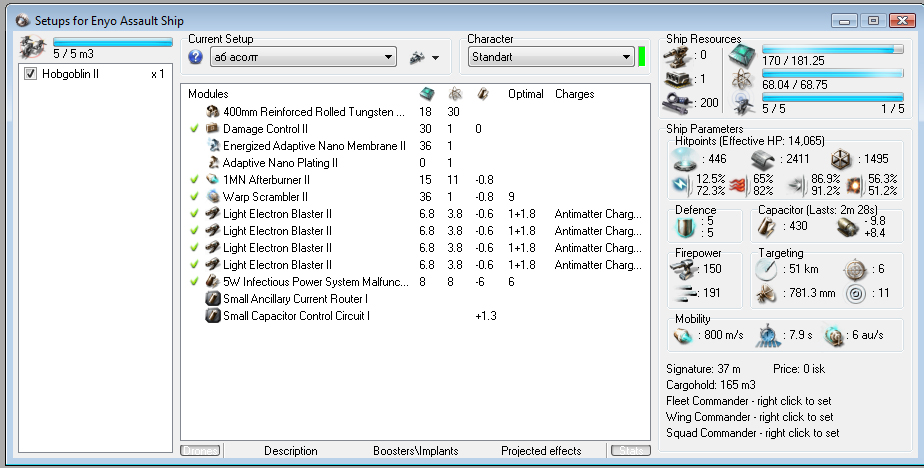Image resolution: width=924 pixels, height=468 pixels.
Task: Toggle the first Light Electron Blaster II checkmark
Action: [194, 214]
